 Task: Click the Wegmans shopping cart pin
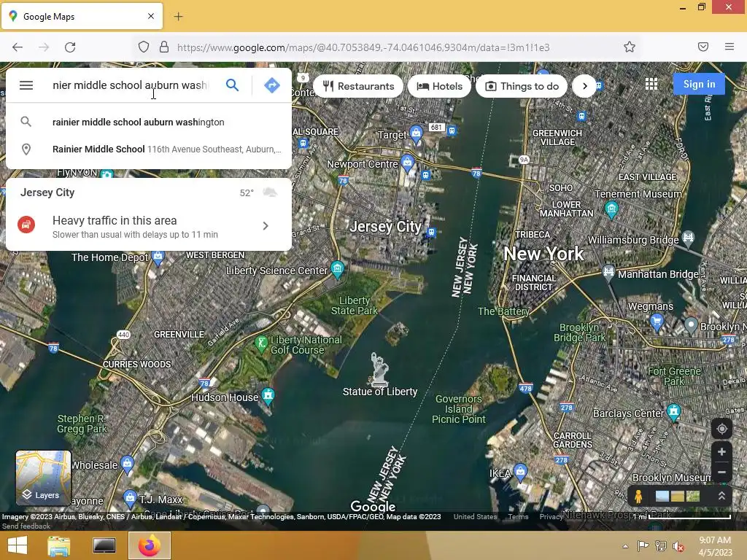pyautogui.click(x=657, y=322)
